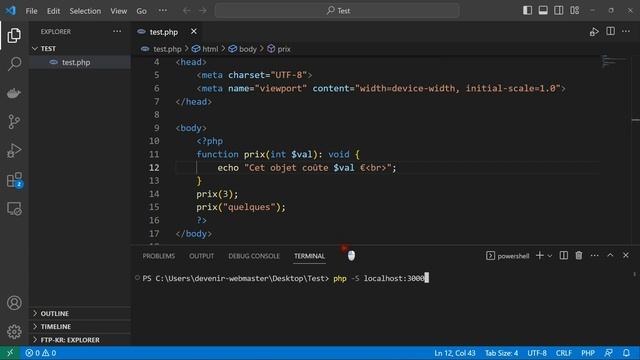The height and width of the screenshot is (360, 640).
Task: Open the Accounts menu
Action: [14, 303]
